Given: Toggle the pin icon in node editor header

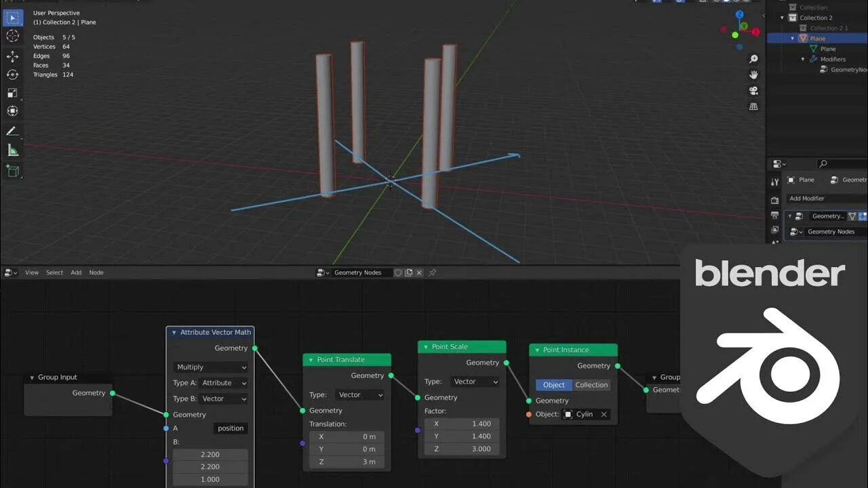Looking at the screenshot, I should tap(432, 272).
